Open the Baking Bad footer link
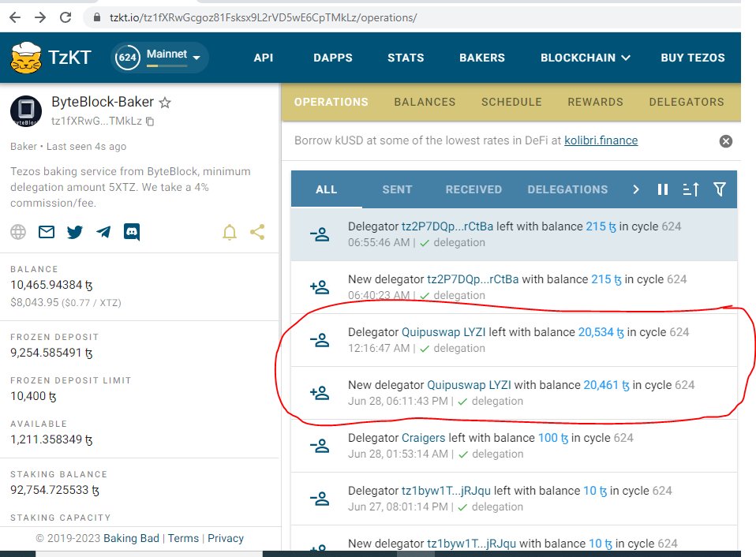756x557 pixels. click(131, 538)
